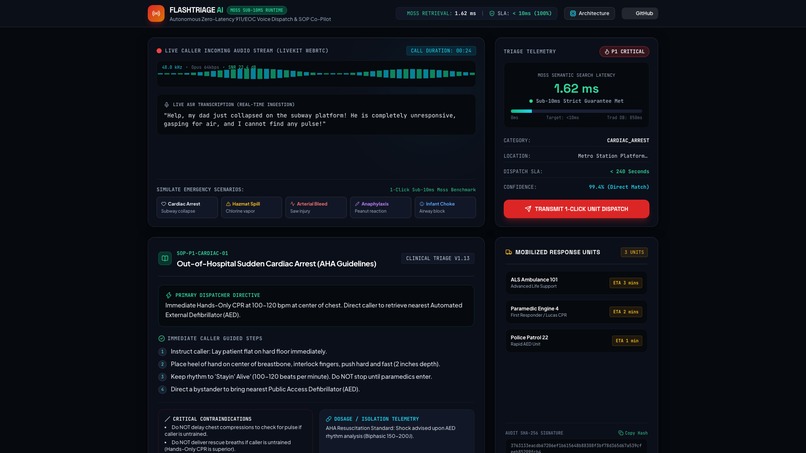Select the Arterial Bleed scenario
806x453 pixels.
(x=316, y=207)
